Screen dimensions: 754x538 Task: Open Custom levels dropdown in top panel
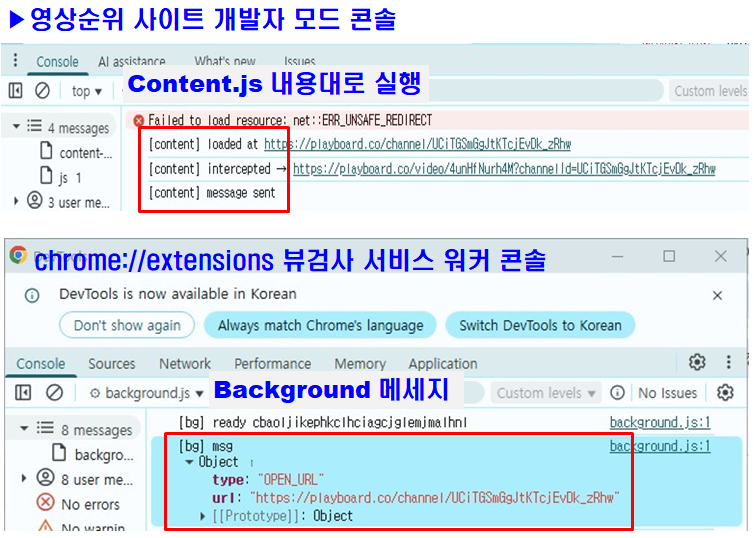(x=710, y=91)
